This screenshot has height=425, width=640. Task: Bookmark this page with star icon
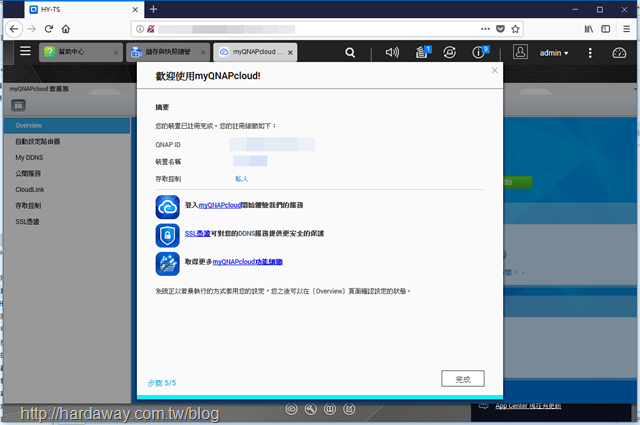pos(516,29)
